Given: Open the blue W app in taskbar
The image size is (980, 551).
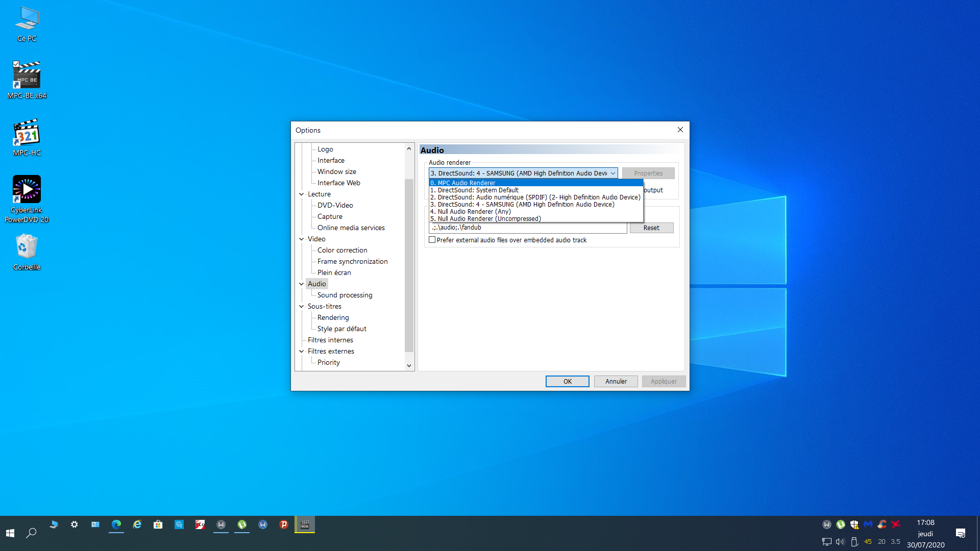Looking at the screenshot, I should pyautogui.click(x=263, y=524).
